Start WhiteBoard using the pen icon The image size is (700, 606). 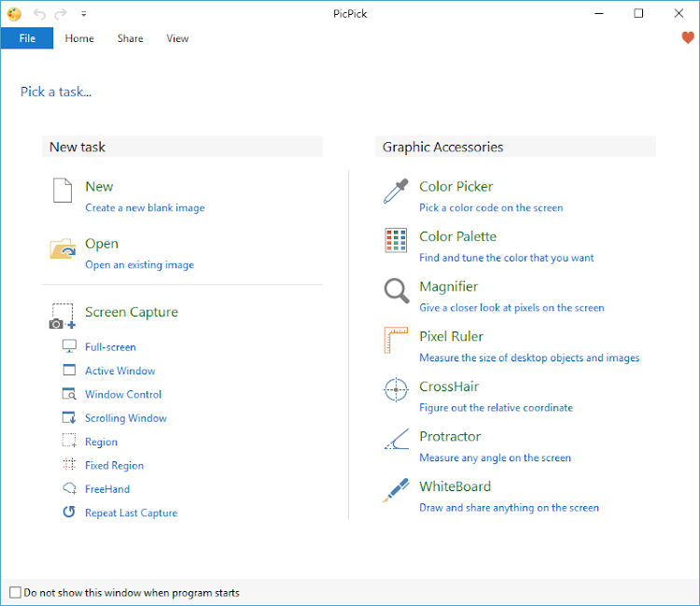(x=396, y=490)
